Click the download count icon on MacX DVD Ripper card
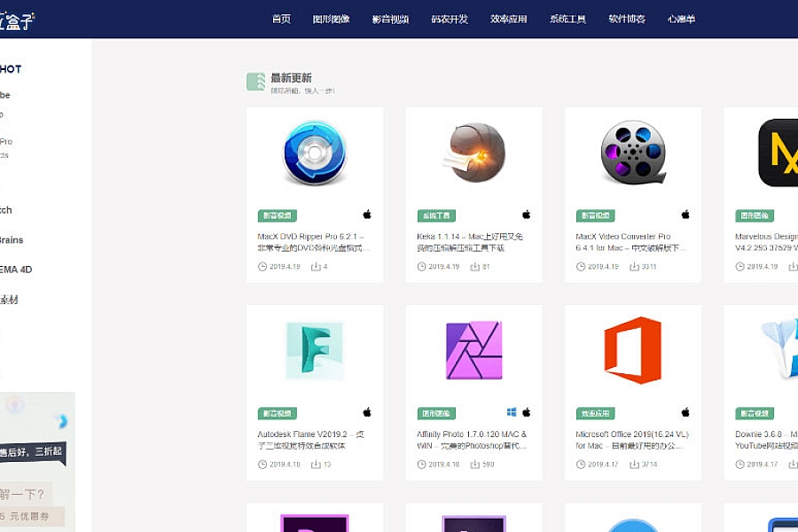Image resolution: width=798 pixels, height=532 pixels. [x=316, y=266]
